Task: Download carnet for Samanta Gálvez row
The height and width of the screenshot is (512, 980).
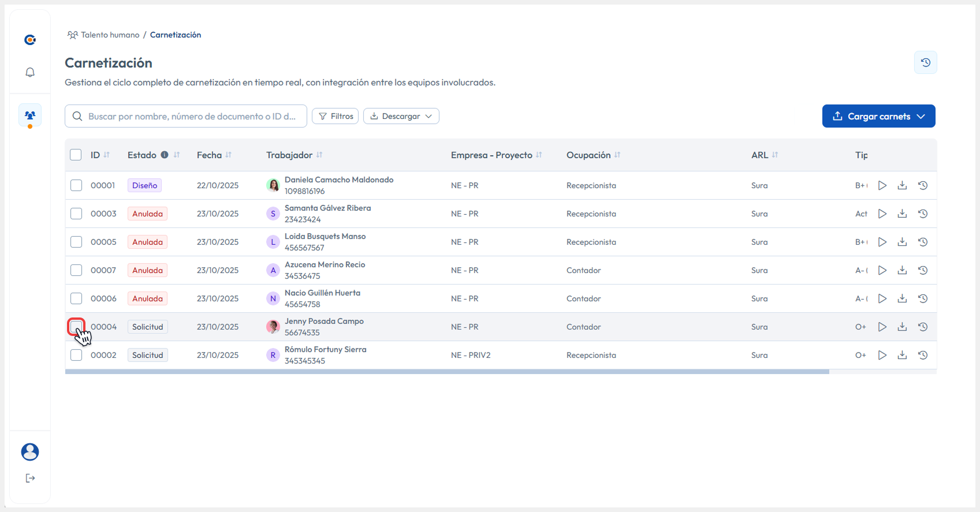Action: coord(902,214)
